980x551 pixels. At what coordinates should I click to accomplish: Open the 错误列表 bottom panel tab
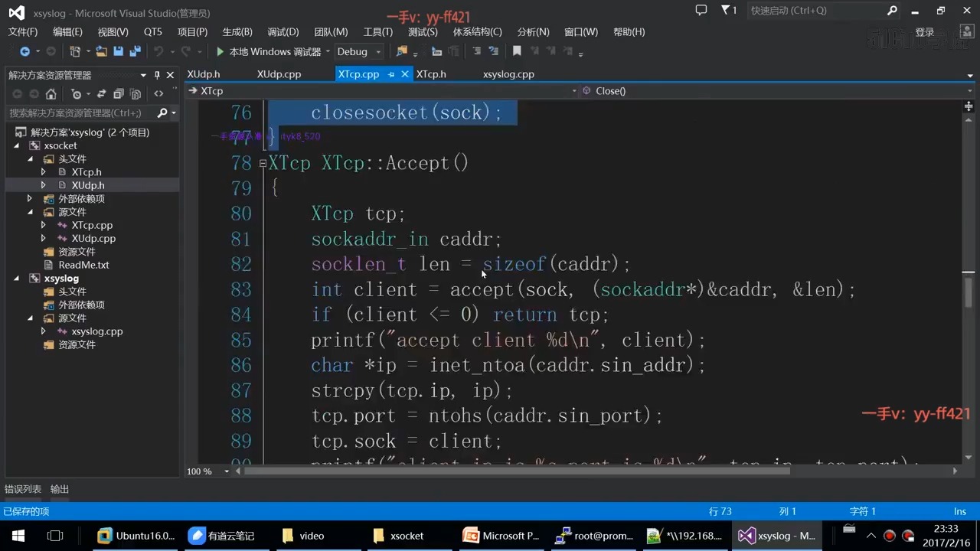click(x=23, y=489)
